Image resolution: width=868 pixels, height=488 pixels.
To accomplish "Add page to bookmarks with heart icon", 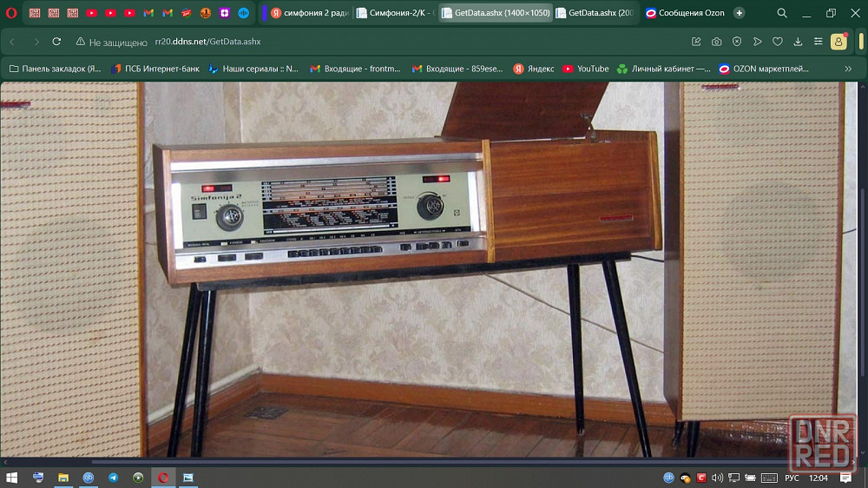I will pyautogui.click(x=777, y=42).
